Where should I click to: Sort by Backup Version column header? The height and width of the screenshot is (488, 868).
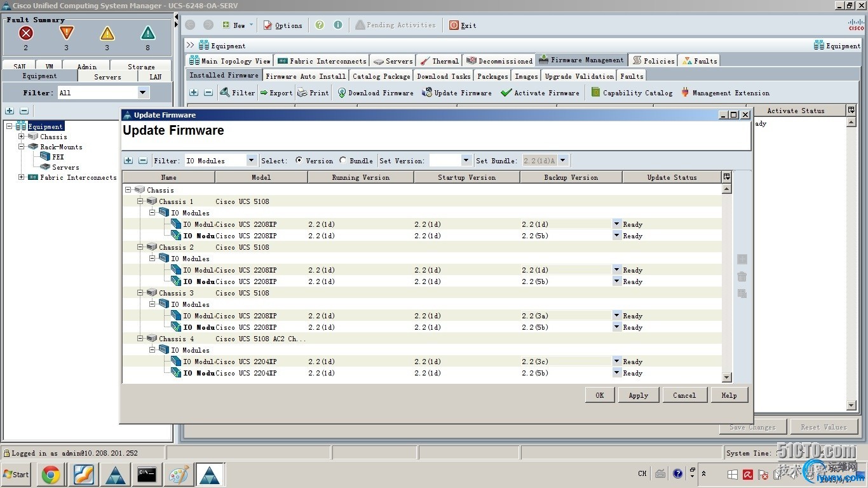[571, 177]
